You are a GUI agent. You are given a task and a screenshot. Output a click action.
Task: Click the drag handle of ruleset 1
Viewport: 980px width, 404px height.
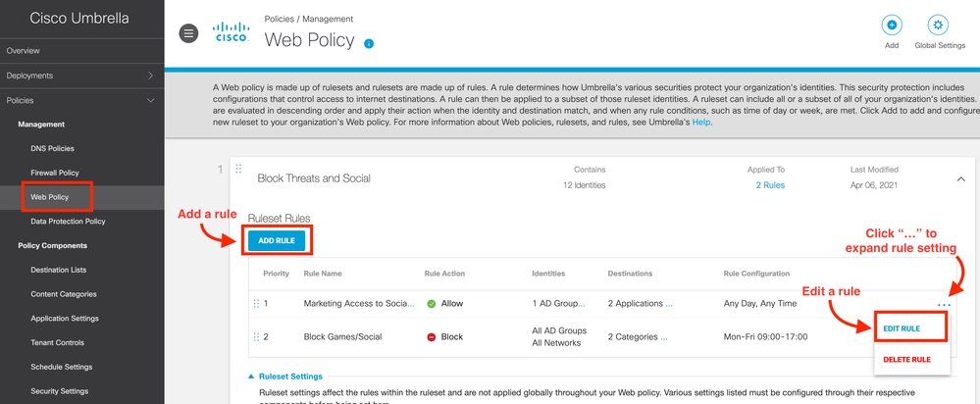pos(238,170)
